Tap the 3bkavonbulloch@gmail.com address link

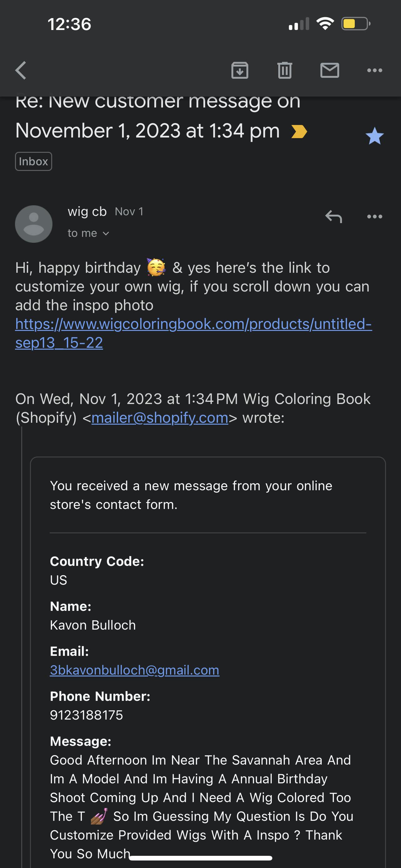tap(134, 670)
